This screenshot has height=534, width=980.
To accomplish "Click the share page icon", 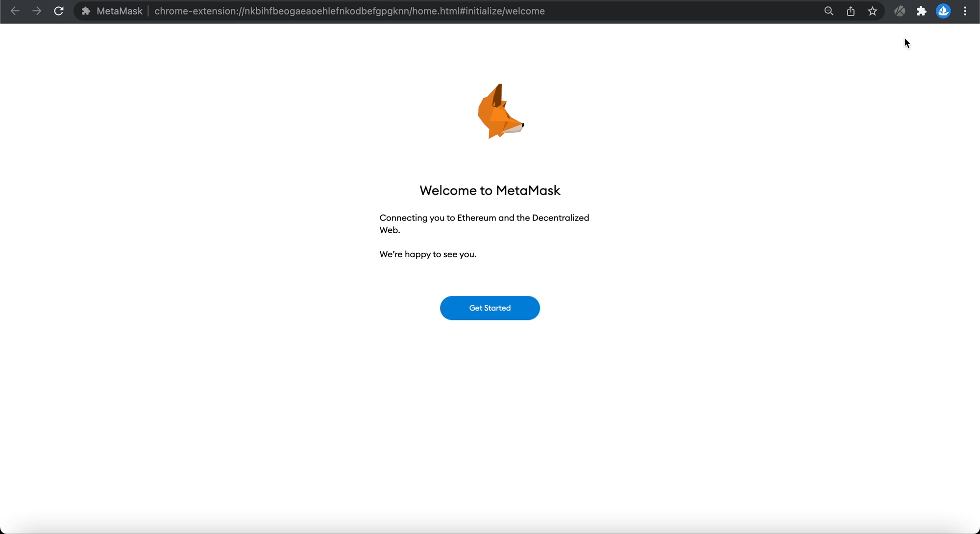I will pyautogui.click(x=851, y=11).
